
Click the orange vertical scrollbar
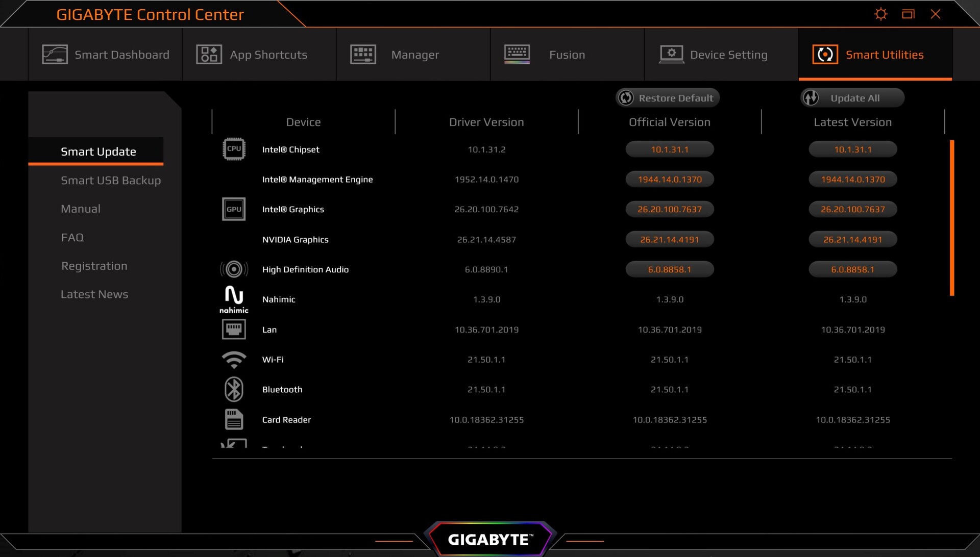951,218
